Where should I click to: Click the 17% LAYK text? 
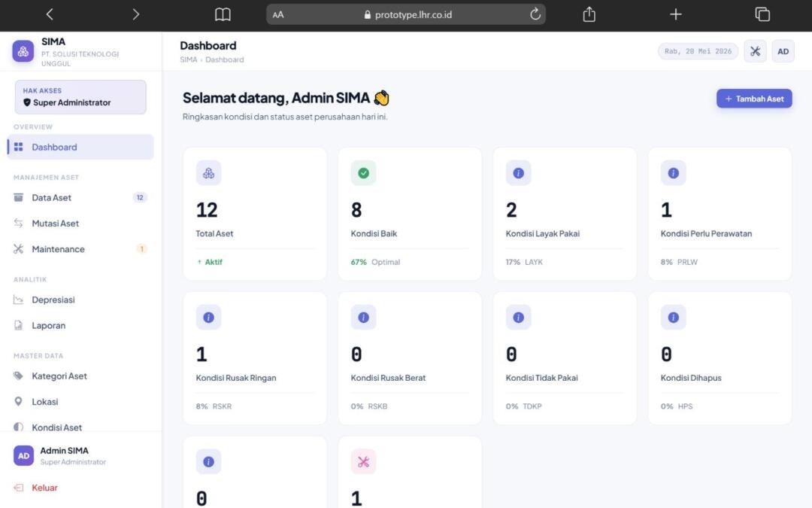click(x=524, y=263)
